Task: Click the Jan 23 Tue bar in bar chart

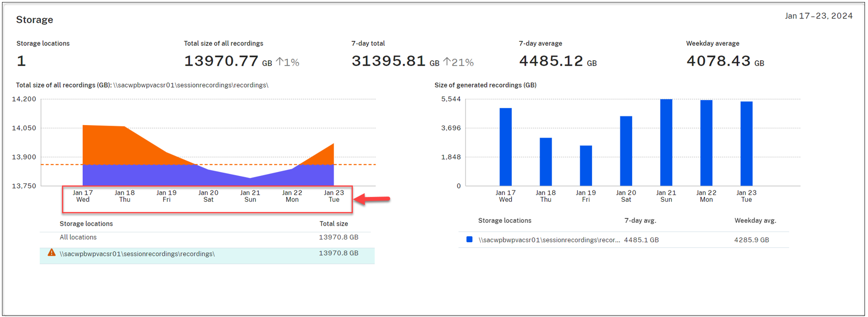Action: pyautogui.click(x=746, y=144)
